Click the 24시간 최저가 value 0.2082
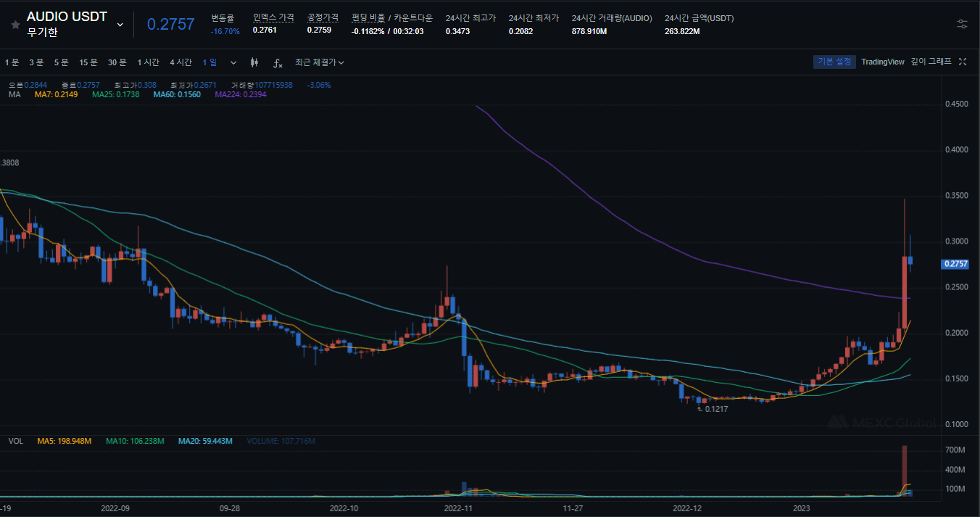The image size is (980, 517). (520, 31)
